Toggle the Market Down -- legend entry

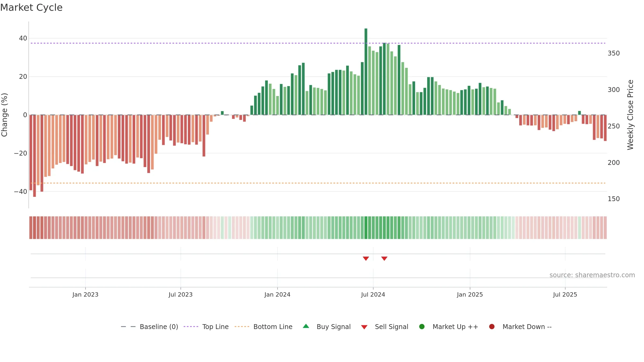click(520, 327)
